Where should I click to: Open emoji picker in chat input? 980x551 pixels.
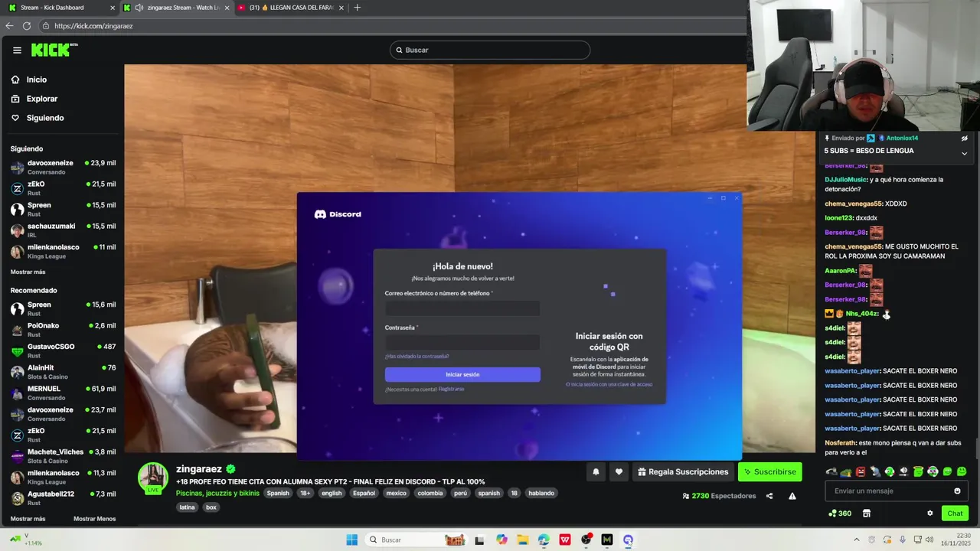(957, 491)
